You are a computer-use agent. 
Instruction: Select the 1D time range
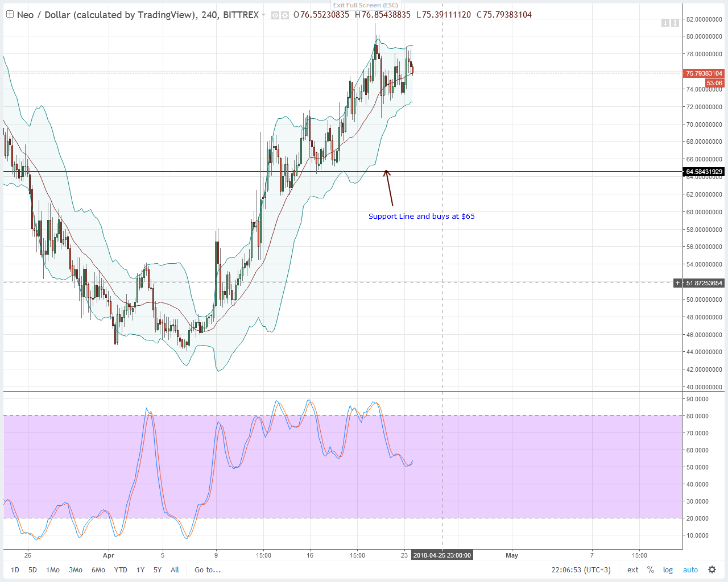click(15, 569)
